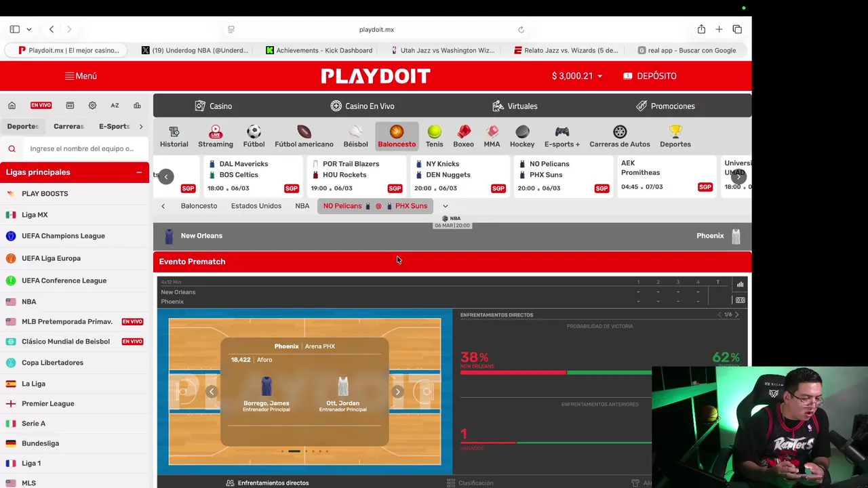868x488 pixels.
Task: Expand the match selector dropdown chevron
Action: point(445,206)
